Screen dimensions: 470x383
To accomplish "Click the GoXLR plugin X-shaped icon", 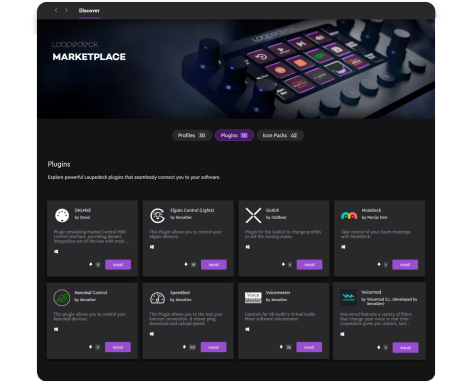I will click(253, 215).
